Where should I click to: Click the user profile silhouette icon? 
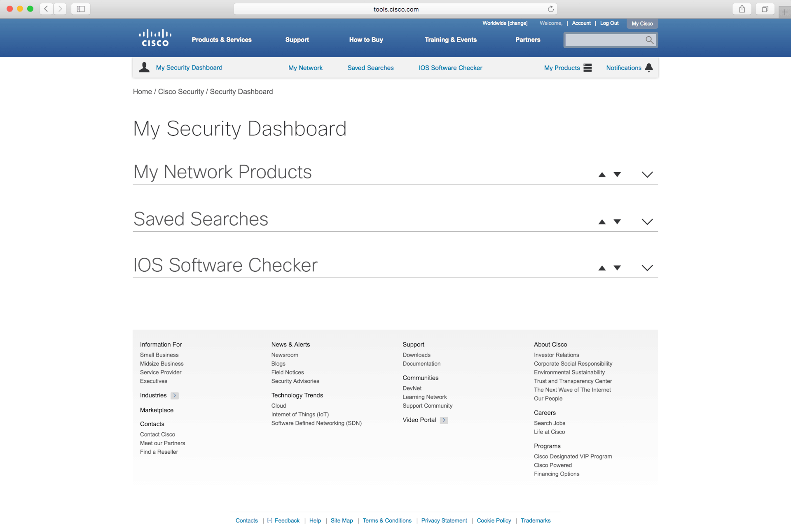[x=144, y=68]
